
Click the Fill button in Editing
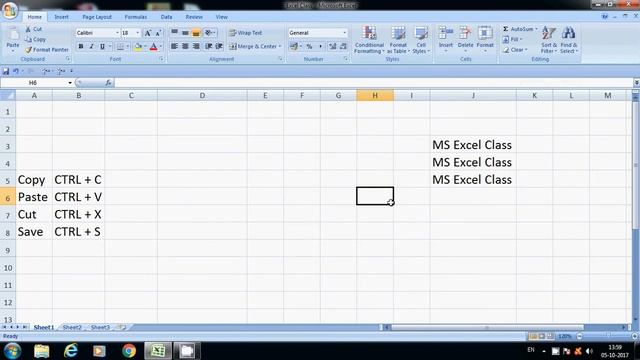[512, 39]
